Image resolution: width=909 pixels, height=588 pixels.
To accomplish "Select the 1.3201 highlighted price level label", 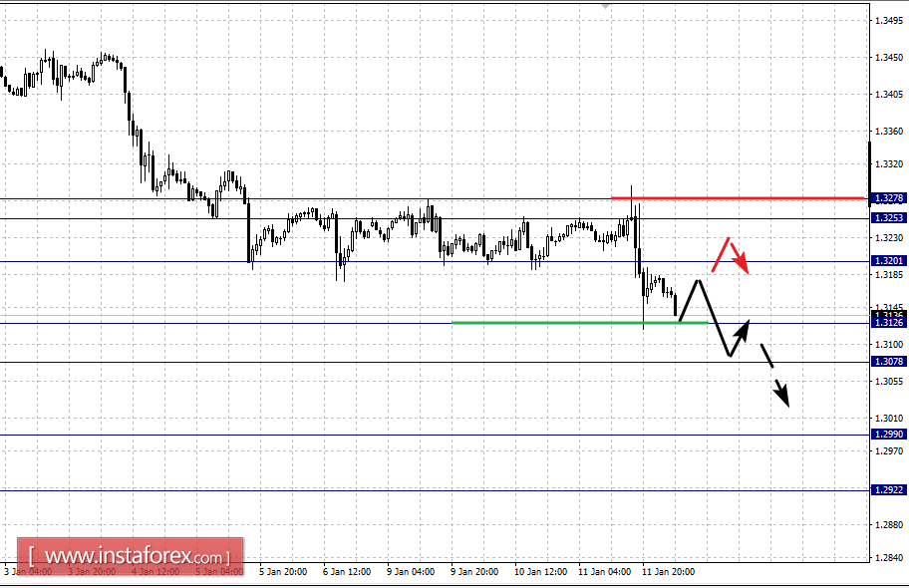I will pos(889,261).
